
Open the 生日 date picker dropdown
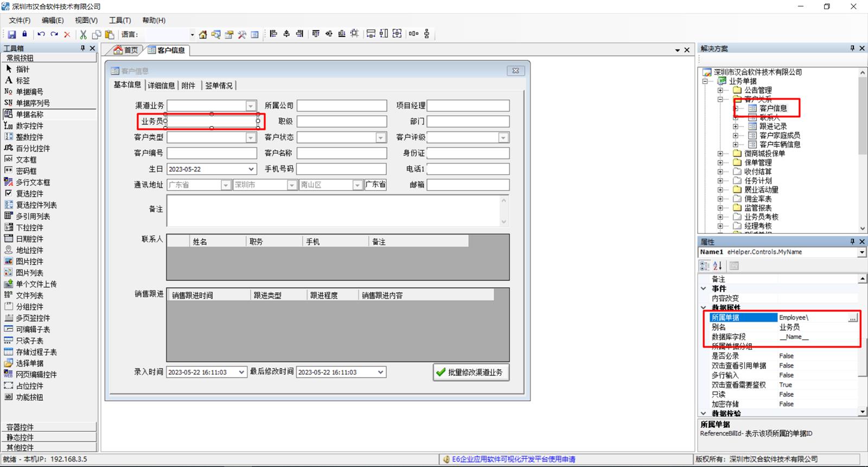click(x=251, y=169)
